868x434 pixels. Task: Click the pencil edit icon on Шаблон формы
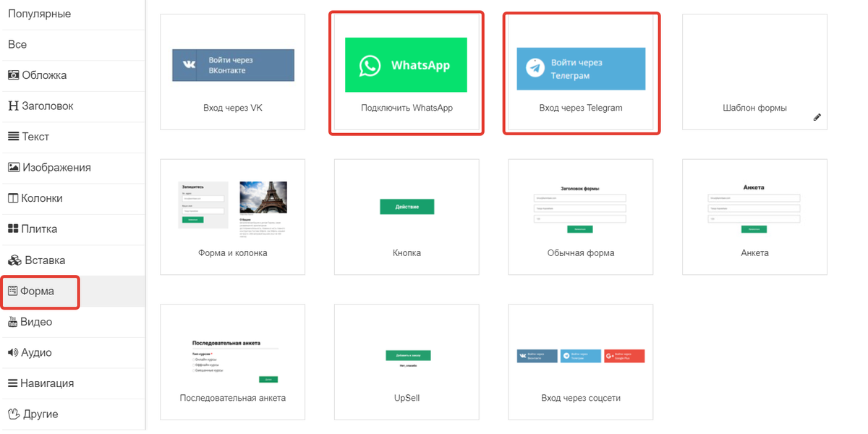point(817,116)
